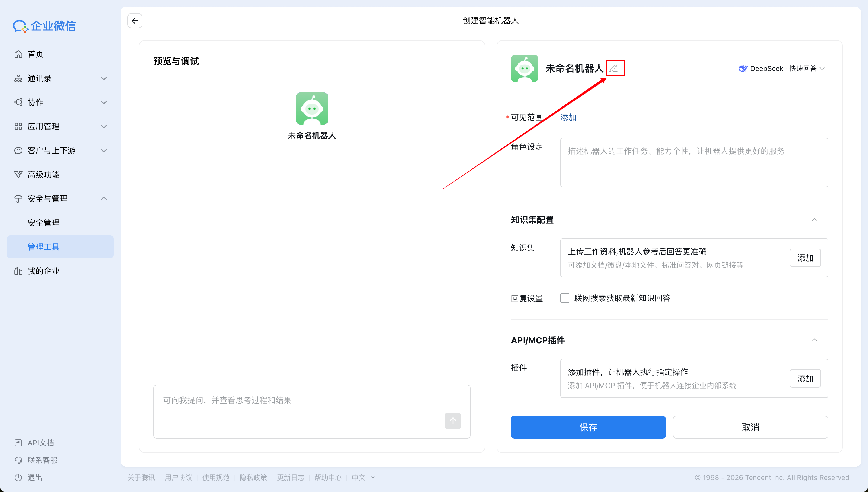Click 添加 next to 可见范围
Screen dimensions: 868x492
pyautogui.click(x=568, y=117)
